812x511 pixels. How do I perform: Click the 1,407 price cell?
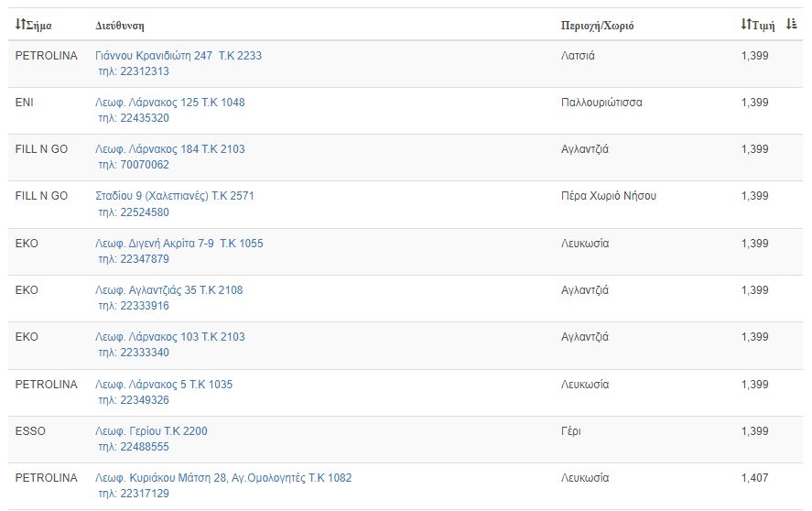754,477
